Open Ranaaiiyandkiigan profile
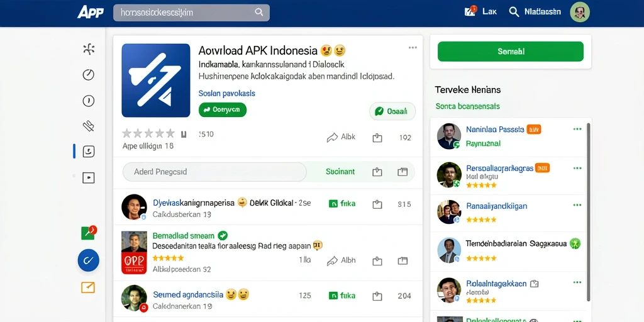 click(497, 206)
